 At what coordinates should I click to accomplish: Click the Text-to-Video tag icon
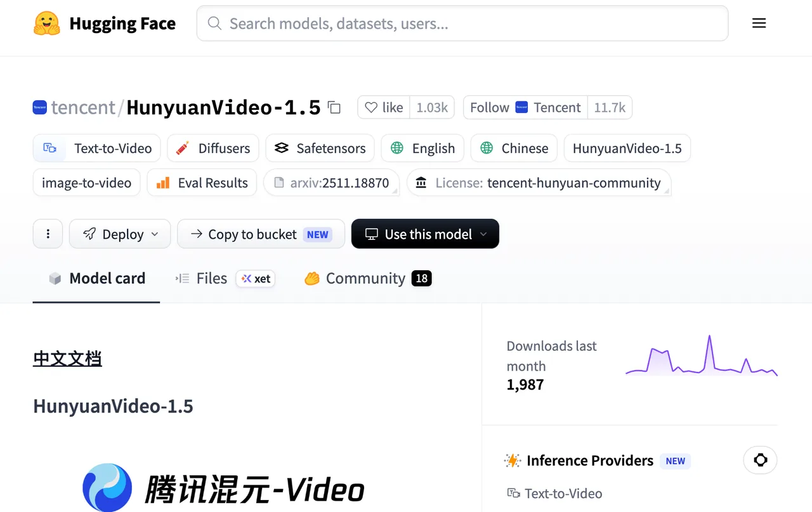(50, 148)
